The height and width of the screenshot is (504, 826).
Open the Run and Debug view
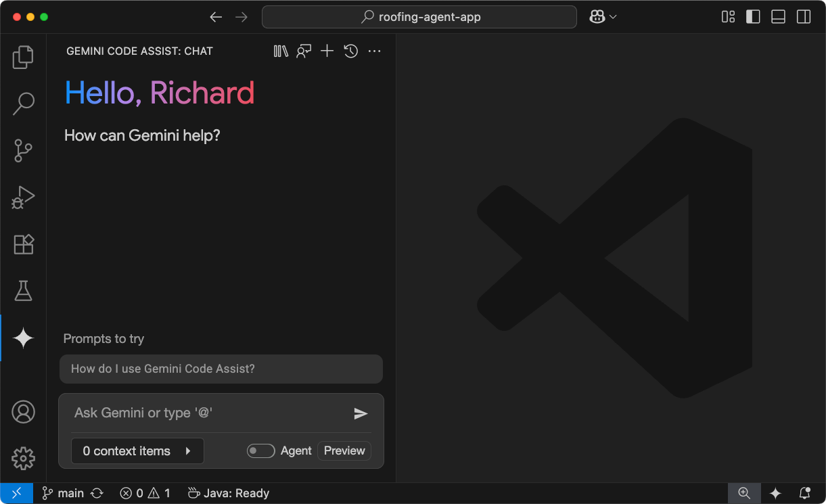point(23,198)
